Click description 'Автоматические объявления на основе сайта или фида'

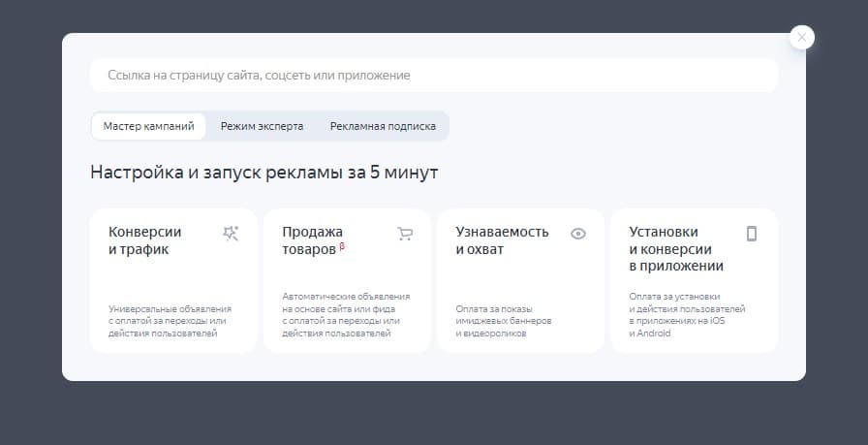click(x=346, y=315)
